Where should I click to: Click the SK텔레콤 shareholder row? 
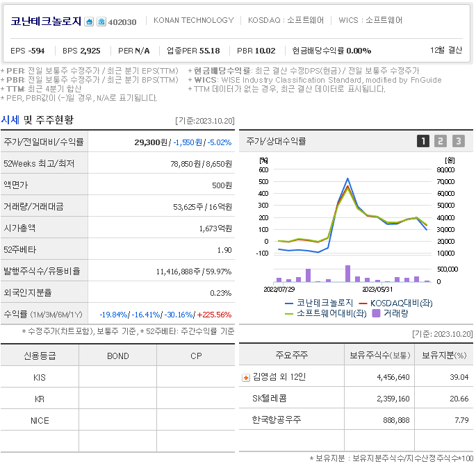click(x=356, y=398)
